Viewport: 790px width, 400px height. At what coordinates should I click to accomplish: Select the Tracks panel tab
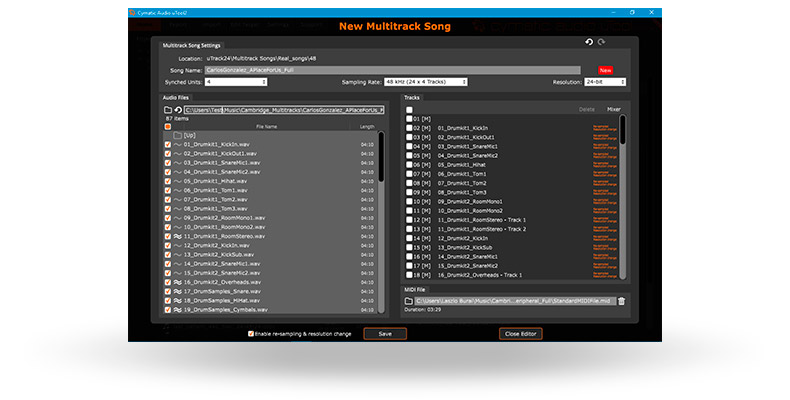coord(412,98)
